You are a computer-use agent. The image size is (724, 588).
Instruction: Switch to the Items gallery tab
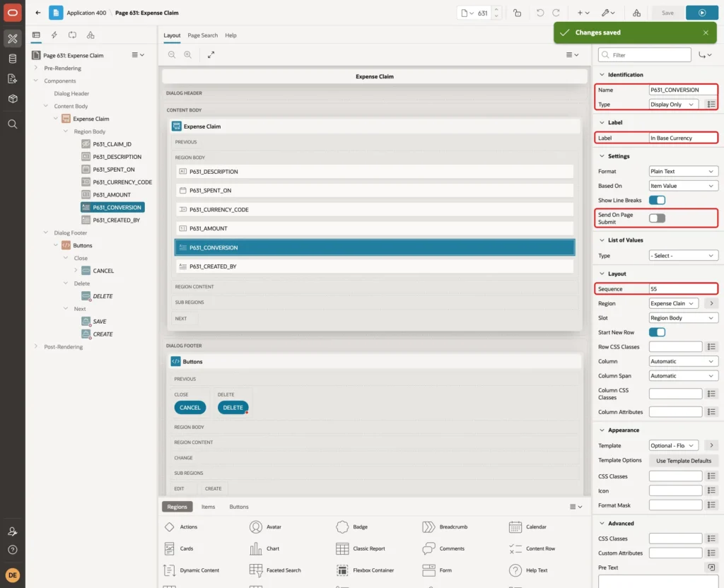[x=209, y=507]
